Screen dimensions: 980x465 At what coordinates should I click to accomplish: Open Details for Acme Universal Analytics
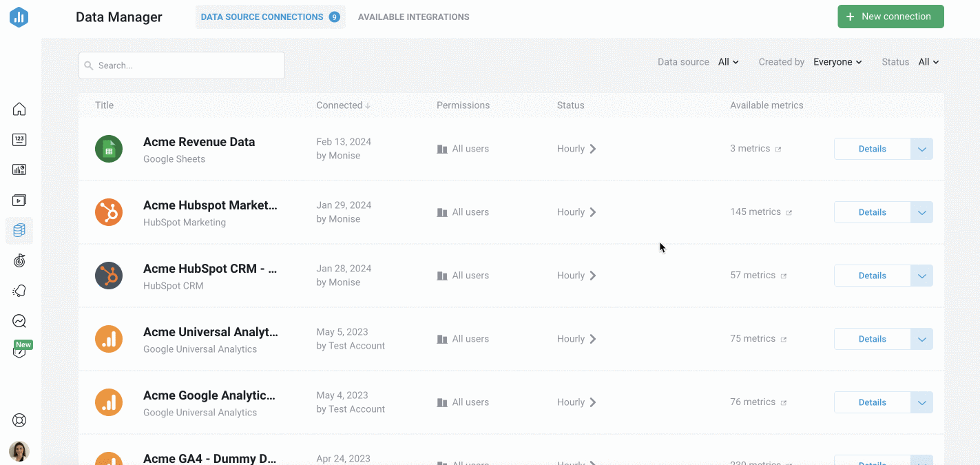pyautogui.click(x=872, y=339)
